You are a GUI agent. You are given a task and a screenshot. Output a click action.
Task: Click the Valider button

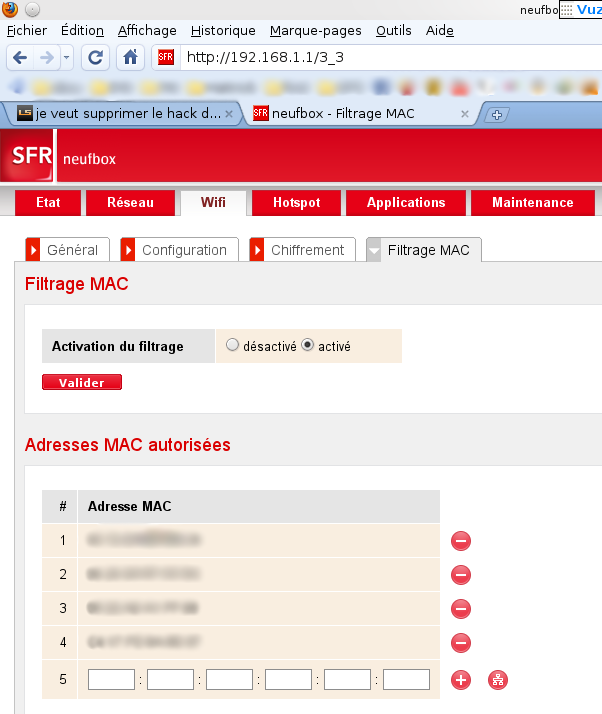[82, 382]
